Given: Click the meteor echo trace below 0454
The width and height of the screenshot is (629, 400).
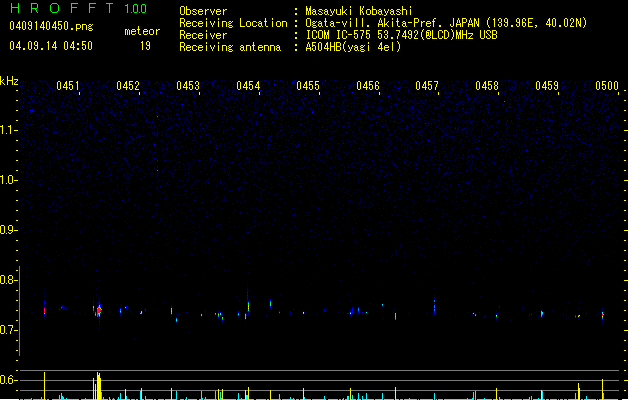Looking at the screenshot, I should pos(248,305).
